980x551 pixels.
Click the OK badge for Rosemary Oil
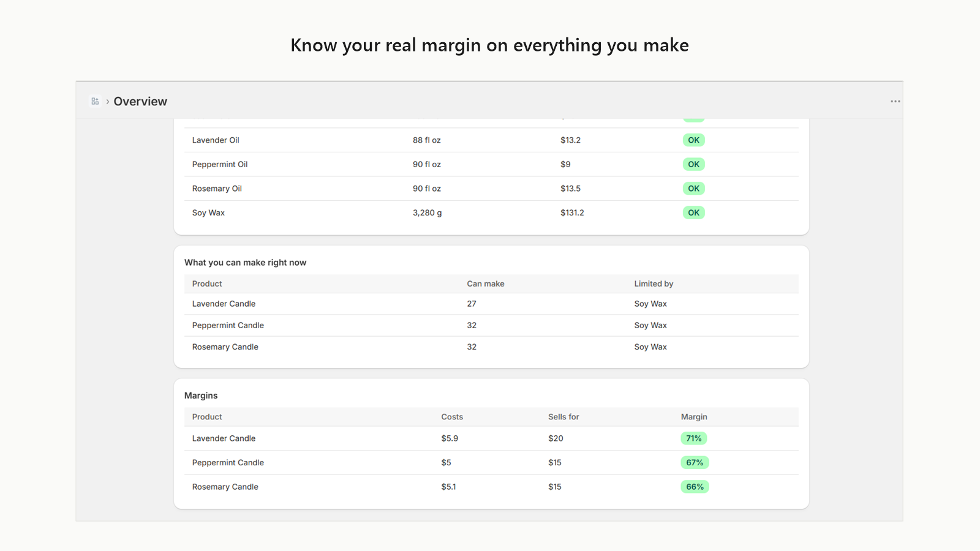[x=693, y=189]
